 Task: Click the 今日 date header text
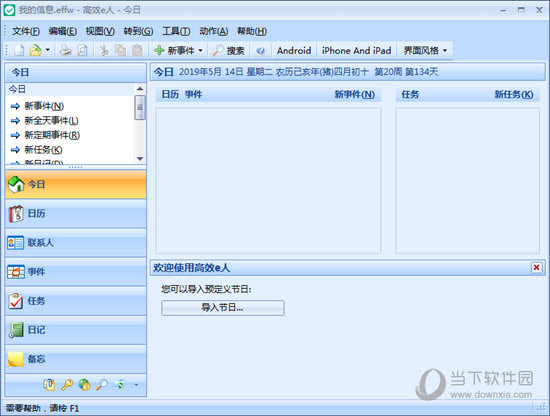(x=164, y=72)
